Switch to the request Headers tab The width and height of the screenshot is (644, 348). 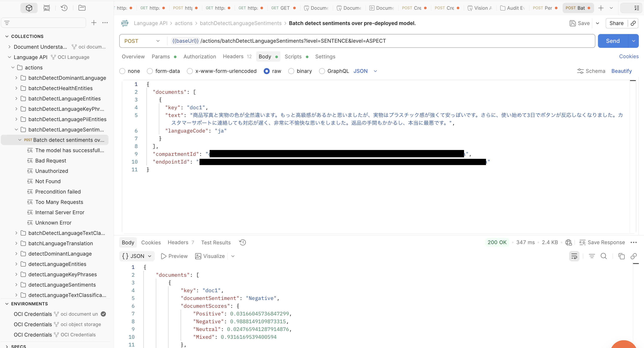[237, 57]
